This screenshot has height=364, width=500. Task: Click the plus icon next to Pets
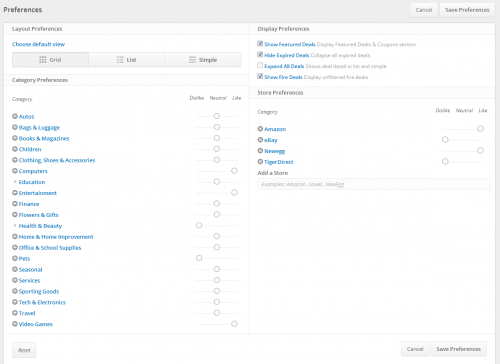(x=15, y=258)
